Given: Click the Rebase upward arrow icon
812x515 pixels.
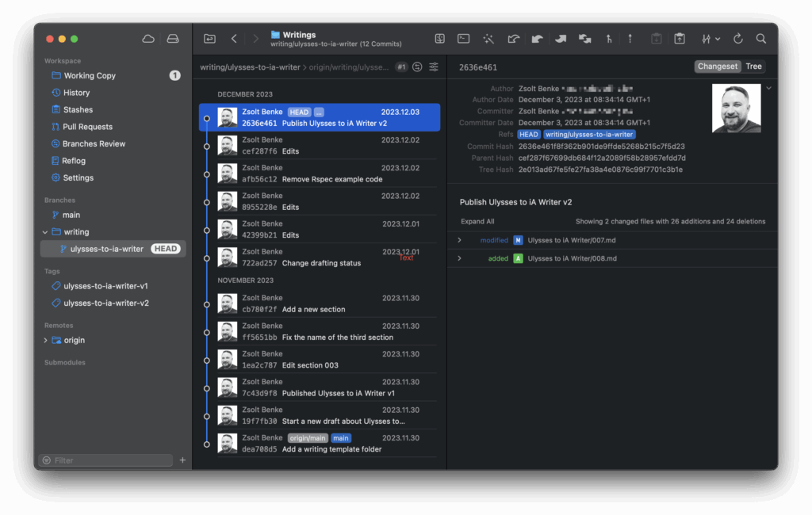Looking at the screenshot, I should coord(630,39).
